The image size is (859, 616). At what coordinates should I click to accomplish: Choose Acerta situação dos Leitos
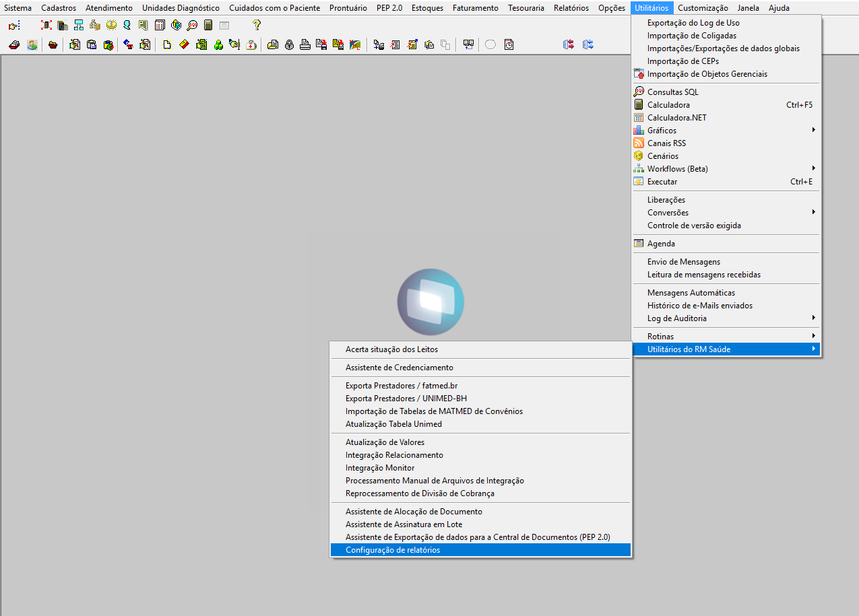click(x=480, y=349)
